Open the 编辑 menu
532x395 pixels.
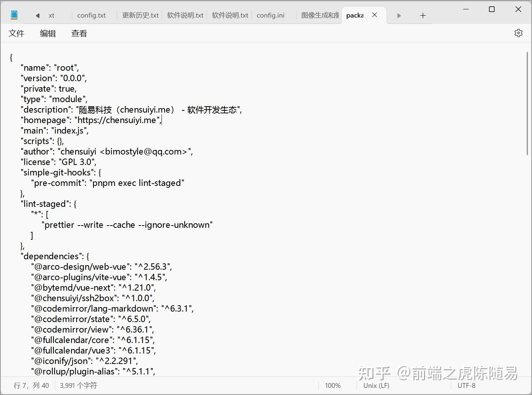[47, 33]
